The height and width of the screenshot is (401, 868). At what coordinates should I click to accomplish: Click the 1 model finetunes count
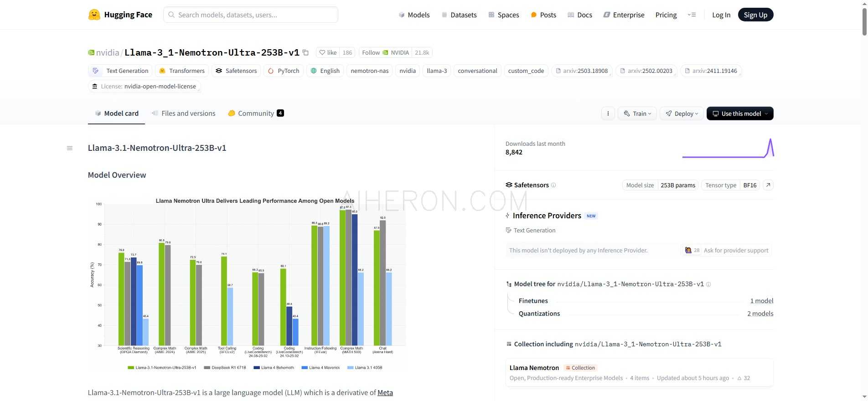click(x=762, y=301)
